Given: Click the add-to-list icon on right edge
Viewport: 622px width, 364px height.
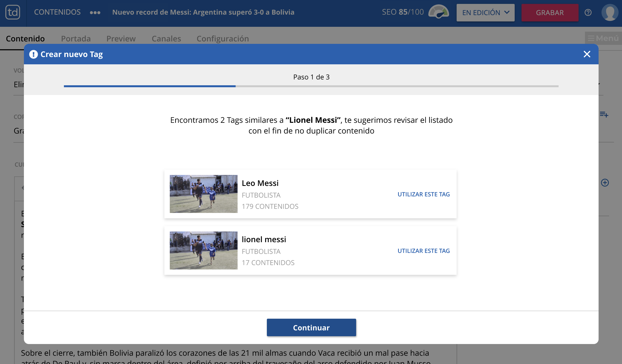Looking at the screenshot, I should point(604,114).
